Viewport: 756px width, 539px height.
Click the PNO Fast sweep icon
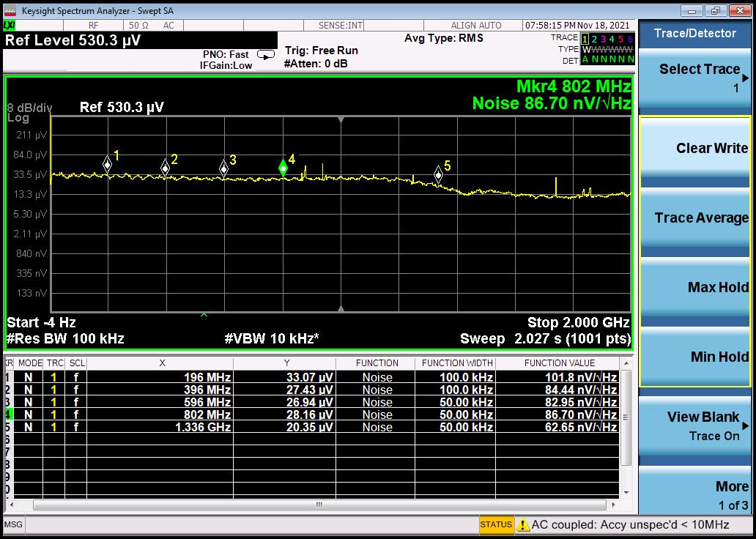(266, 54)
